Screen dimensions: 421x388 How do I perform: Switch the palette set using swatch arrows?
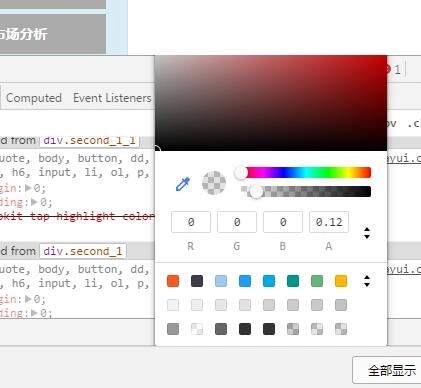coord(367,281)
